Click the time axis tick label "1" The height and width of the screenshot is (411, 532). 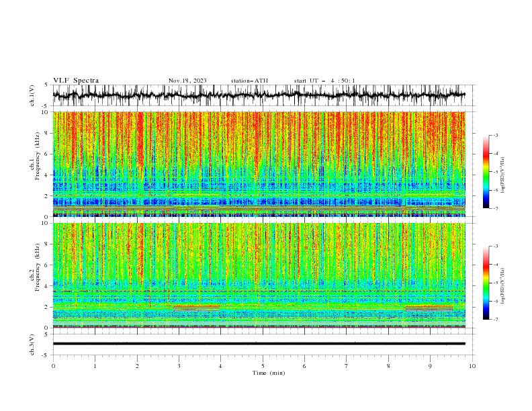95,366
